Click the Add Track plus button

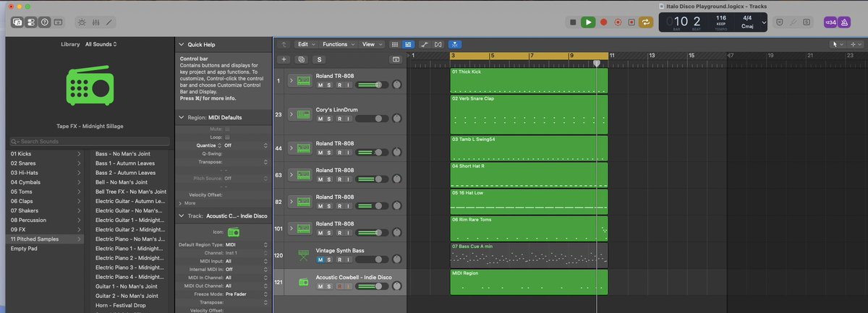[x=284, y=59]
